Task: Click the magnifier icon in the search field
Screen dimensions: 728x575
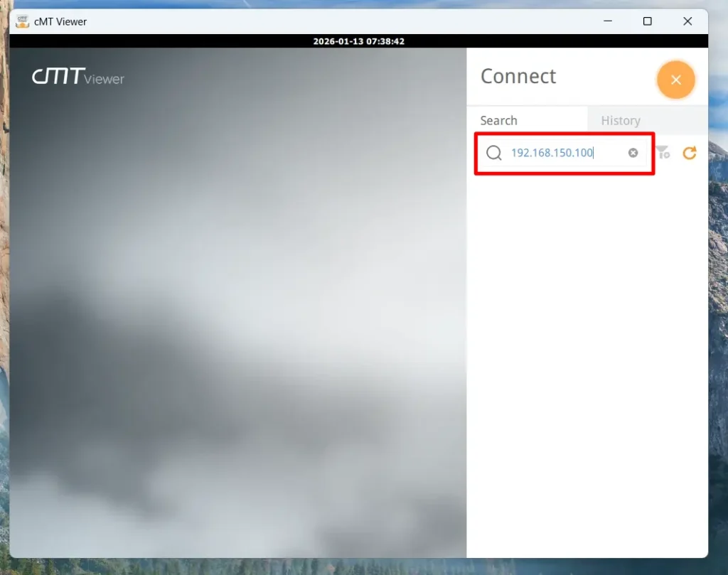Action: (493, 153)
